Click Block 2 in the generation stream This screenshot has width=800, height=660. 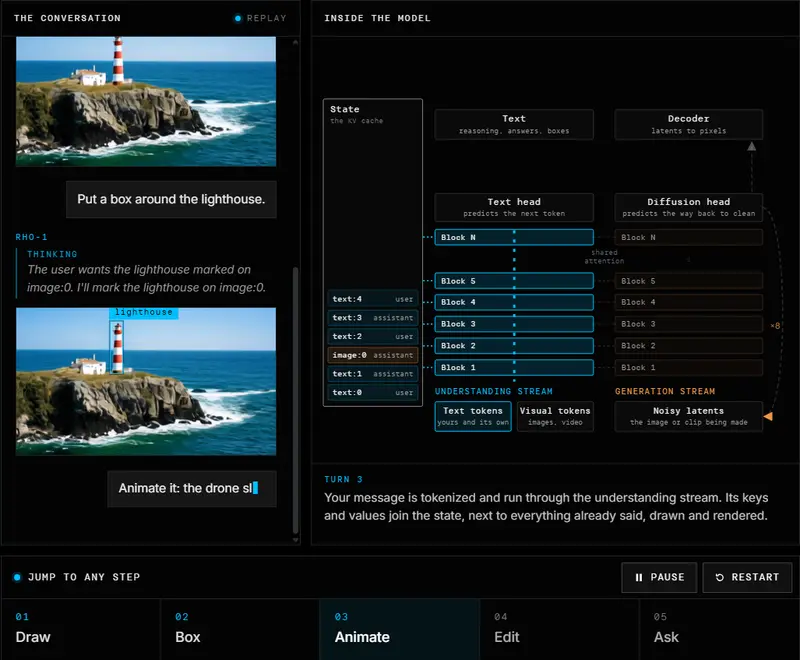(x=688, y=346)
